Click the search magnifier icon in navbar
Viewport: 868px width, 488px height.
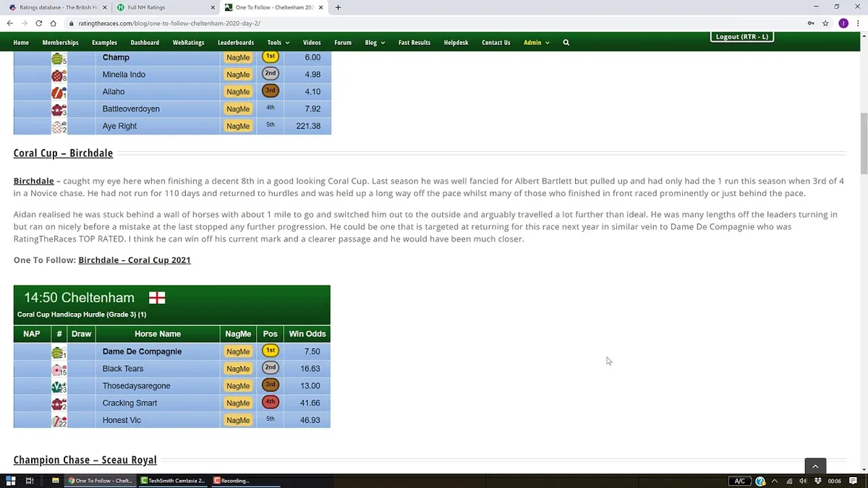click(566, 43)
